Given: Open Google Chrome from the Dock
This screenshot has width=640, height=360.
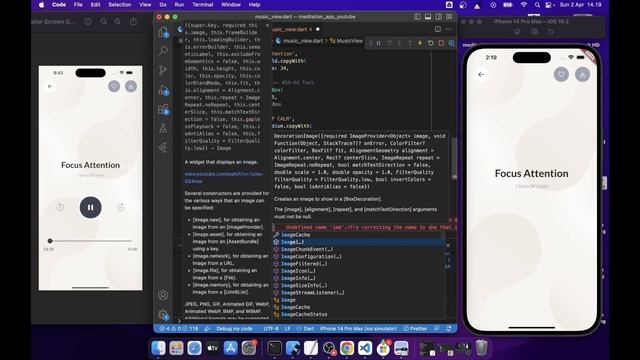Looking at the screenshot, I should [x=347, y=348].
